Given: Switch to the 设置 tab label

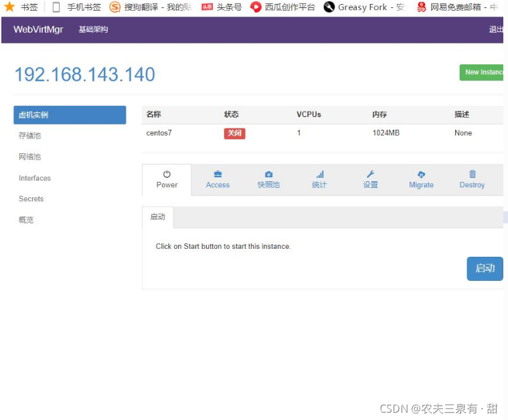Looking at the screenshot, I should [370, 185].
